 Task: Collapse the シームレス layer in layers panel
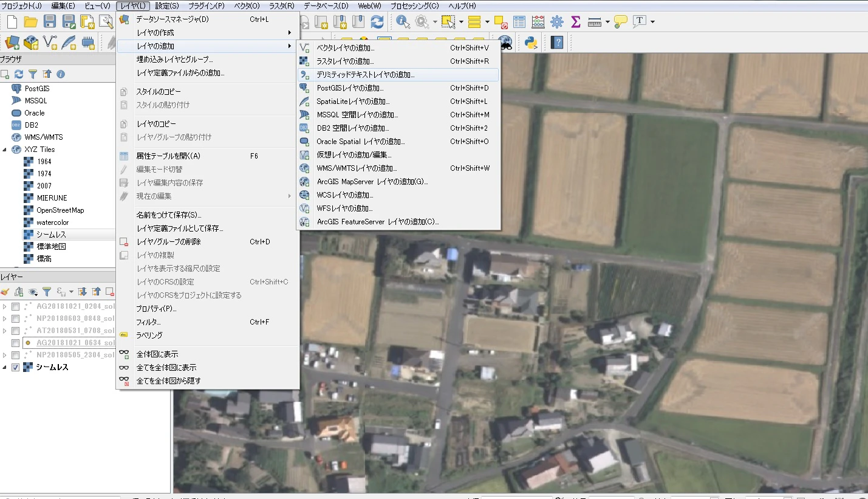pos(5,367)
